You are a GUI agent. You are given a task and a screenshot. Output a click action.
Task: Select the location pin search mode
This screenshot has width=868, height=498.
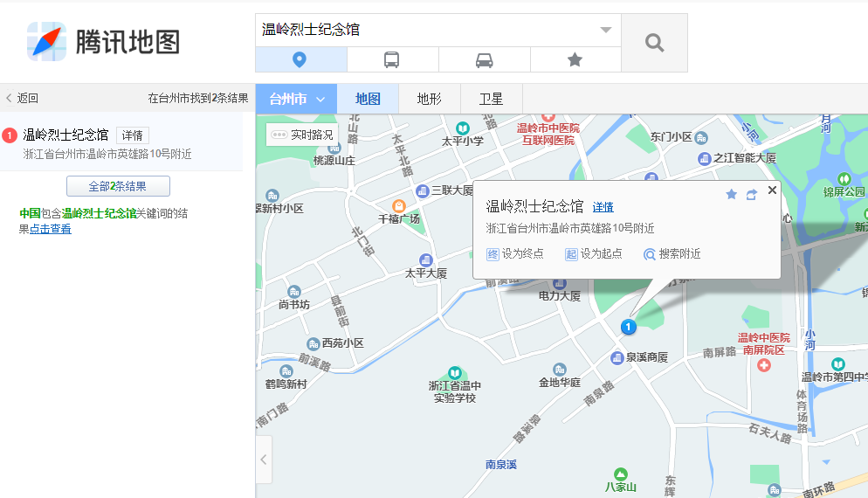(300, 59)
